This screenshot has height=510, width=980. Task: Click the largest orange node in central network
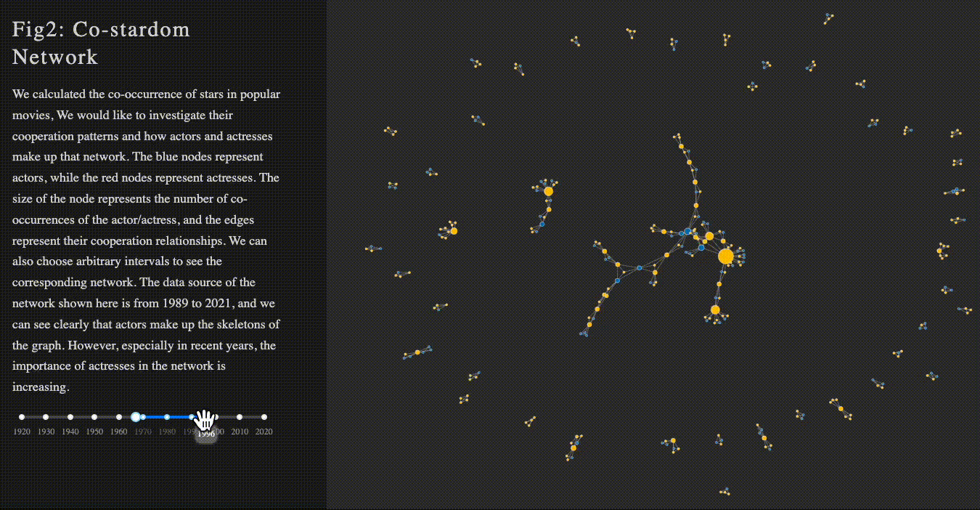[725, 256]
